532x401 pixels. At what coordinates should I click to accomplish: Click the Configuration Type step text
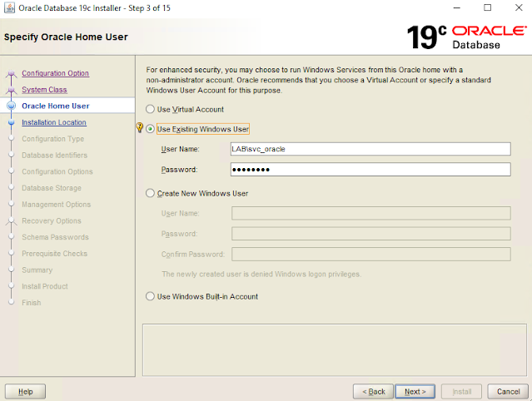tap(53, 139)
